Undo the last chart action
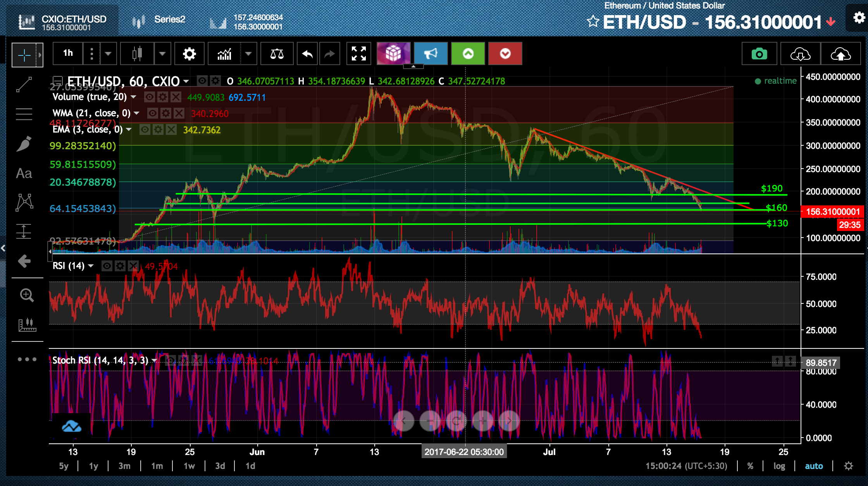The width and height of the screenshot is (868, 486). pyautogui.click(x=307, y=53)
